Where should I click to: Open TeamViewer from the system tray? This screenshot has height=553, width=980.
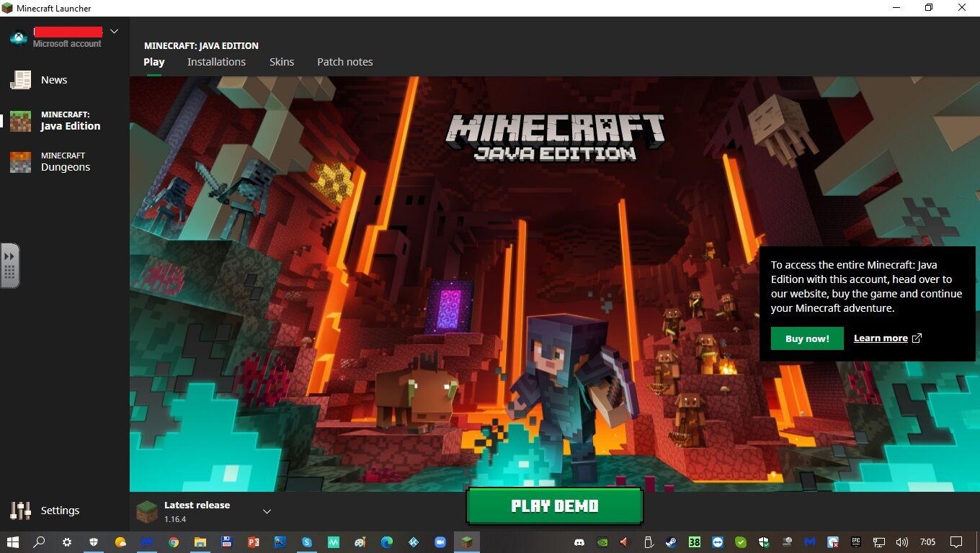tap(718, 542)
